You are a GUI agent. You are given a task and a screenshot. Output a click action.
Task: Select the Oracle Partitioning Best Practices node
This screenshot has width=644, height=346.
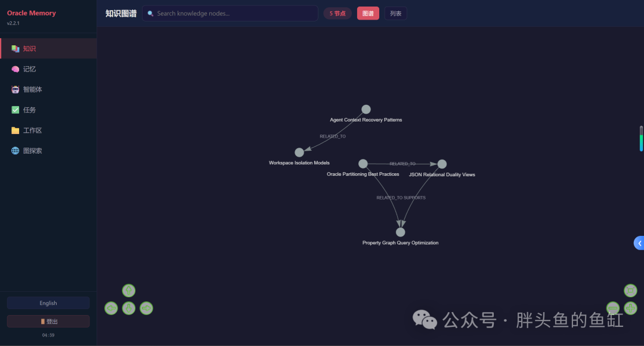(363, 164)
